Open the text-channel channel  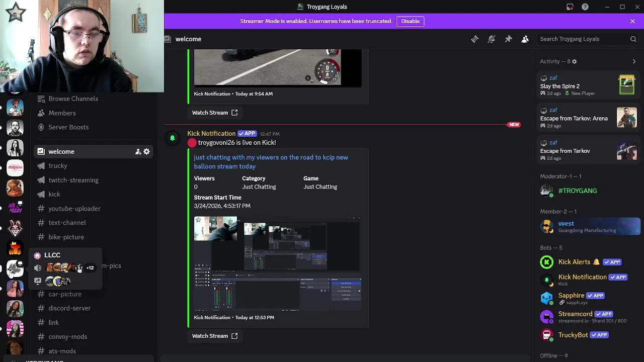click(93, 223)
